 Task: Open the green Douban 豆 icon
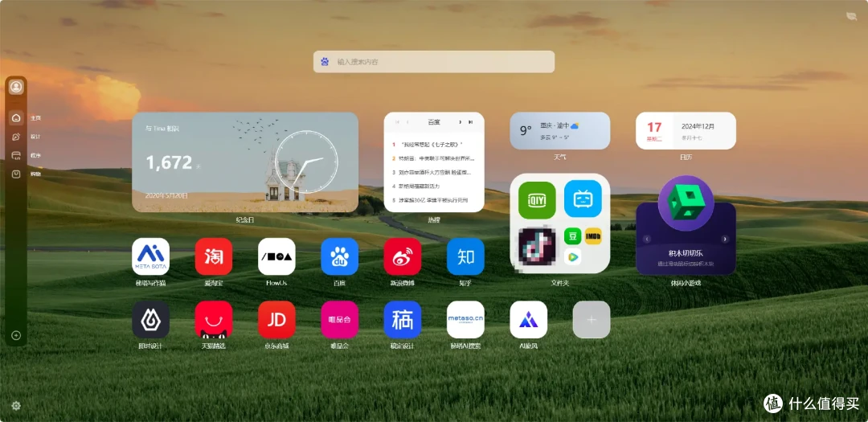pos(572,236)
